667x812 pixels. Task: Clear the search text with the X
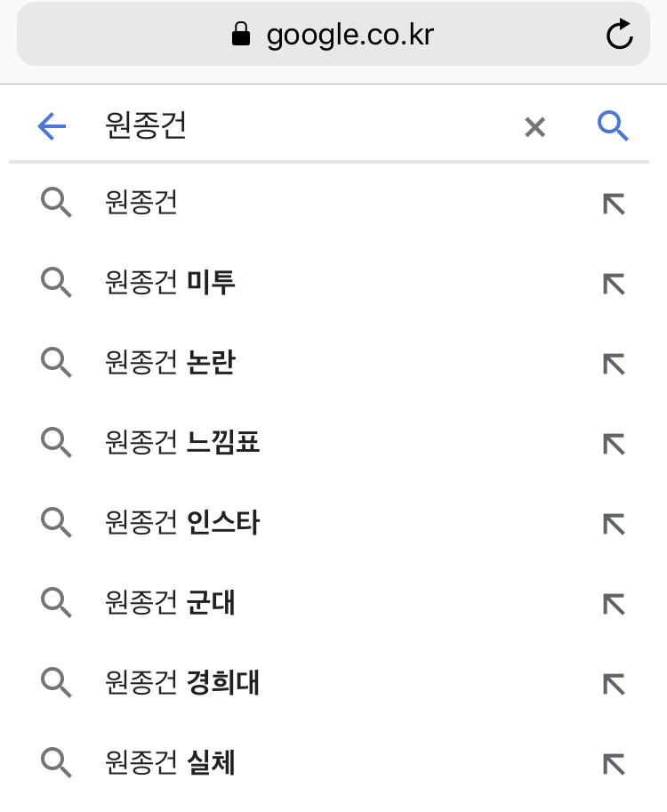pyautogui.click(x=534, y=127)
